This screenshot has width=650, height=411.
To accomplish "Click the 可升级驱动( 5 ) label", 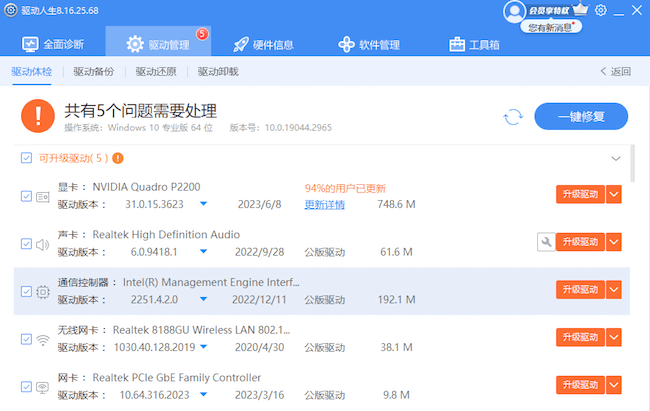I will click(x=73, y=158).
